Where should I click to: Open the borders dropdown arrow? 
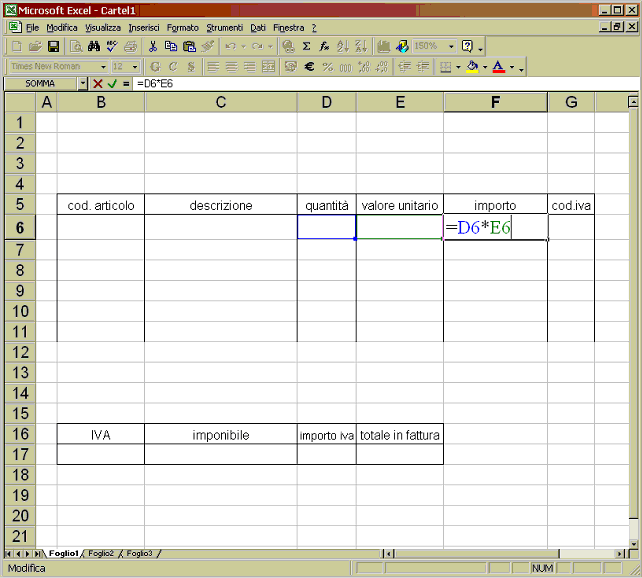coord(458,67)
